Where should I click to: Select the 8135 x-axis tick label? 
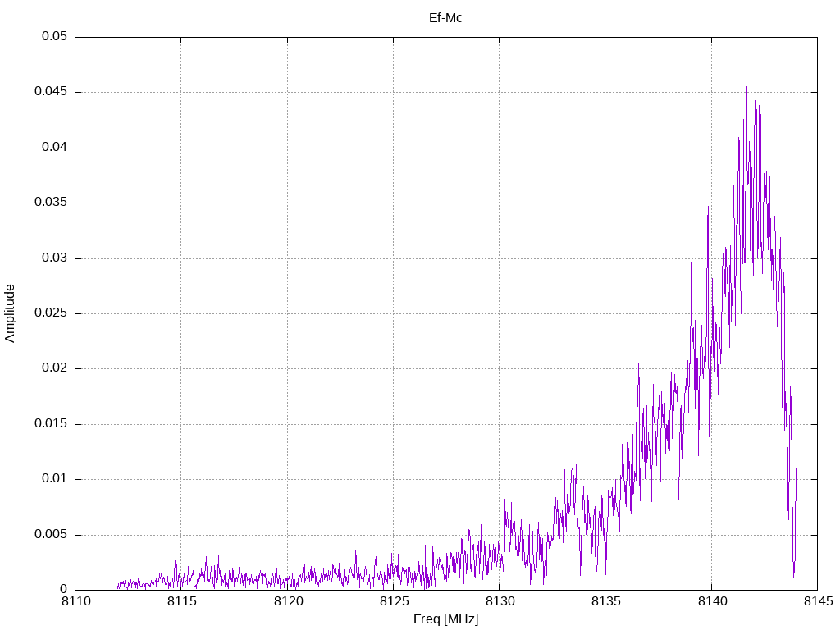[605, 603]
